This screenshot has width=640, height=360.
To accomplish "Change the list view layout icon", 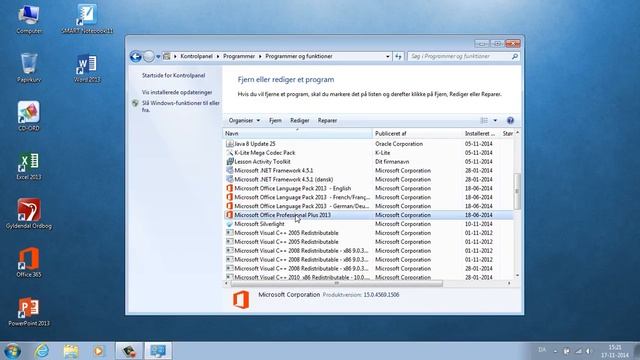I will click(x=484, y=120).
